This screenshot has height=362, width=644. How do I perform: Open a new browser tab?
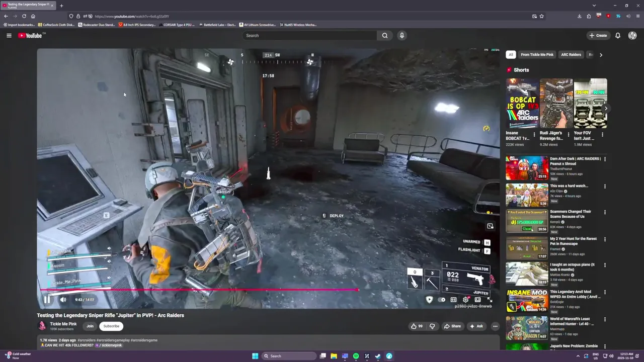[x=61, y=6]
